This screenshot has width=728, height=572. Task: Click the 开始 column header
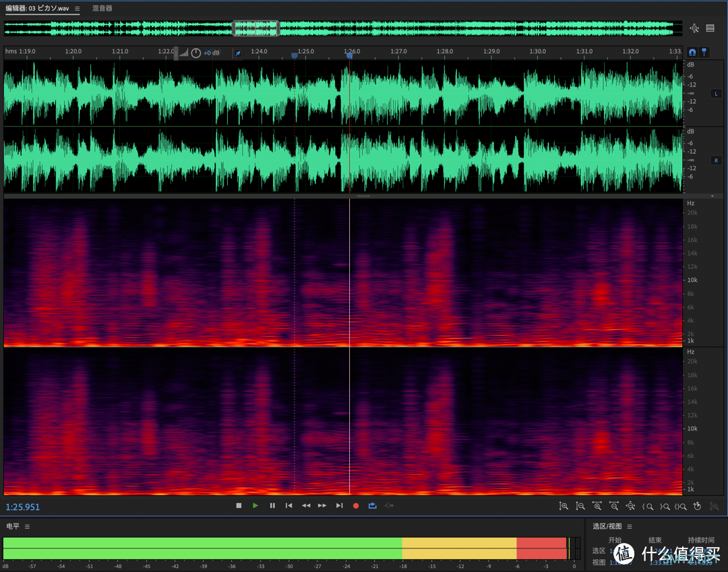615,540
